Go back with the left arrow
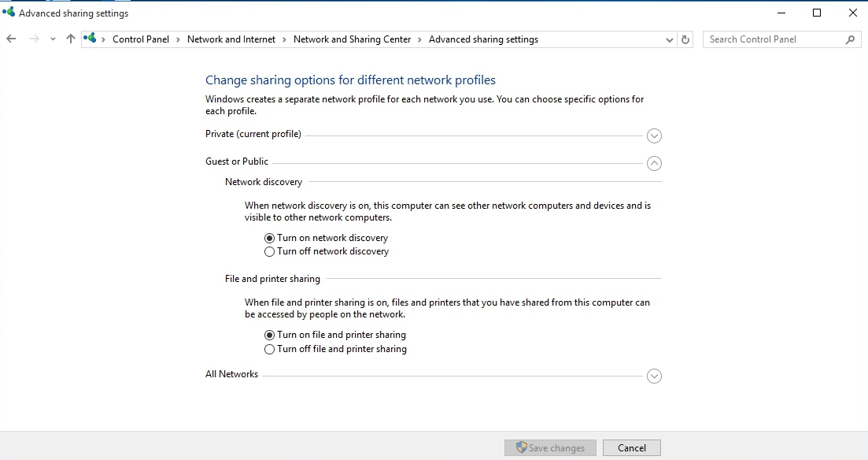 11,39
